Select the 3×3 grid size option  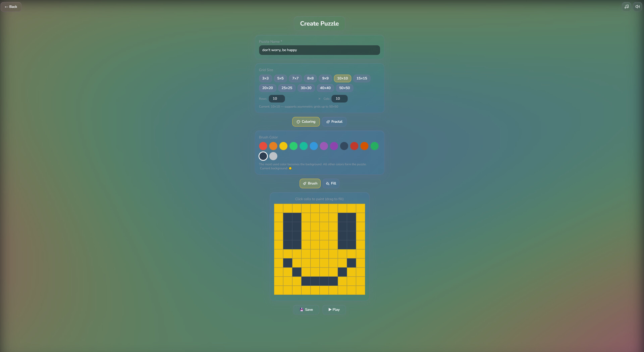click(265, 78)
